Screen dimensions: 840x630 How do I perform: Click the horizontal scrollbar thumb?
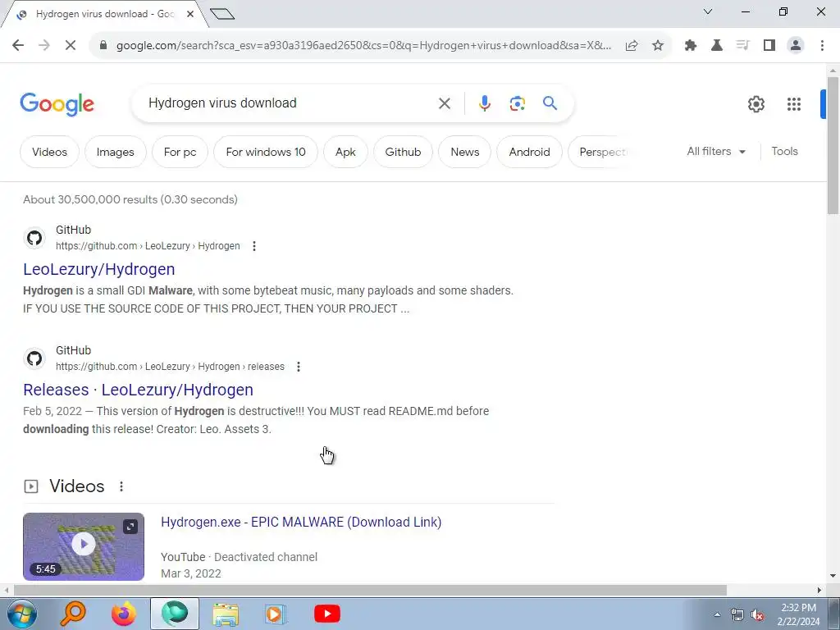(x=370, y=590)
